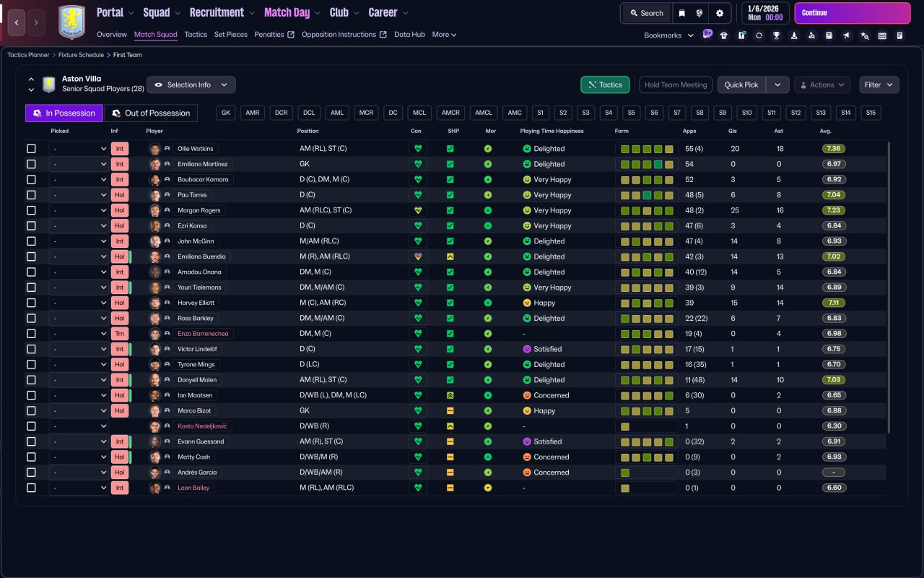Click the bookmark flag icon beside Search
This screenshot has width=924, height=578.
(681, 13)
